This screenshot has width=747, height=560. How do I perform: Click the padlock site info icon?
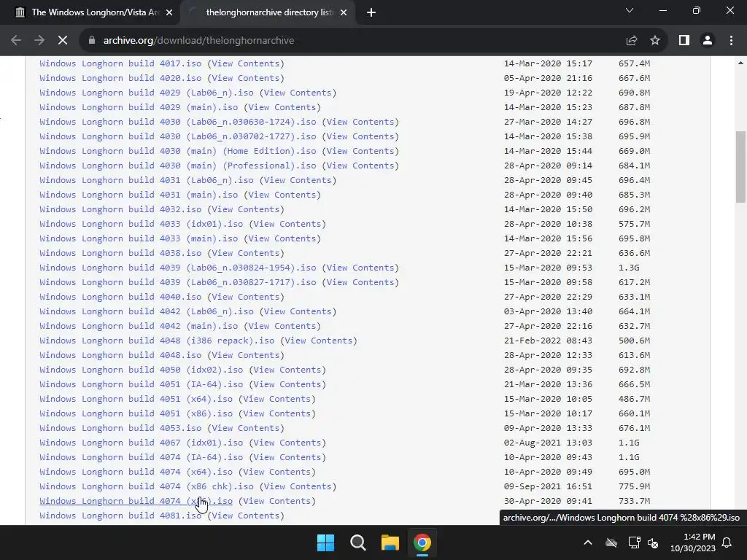coord(92,41)
